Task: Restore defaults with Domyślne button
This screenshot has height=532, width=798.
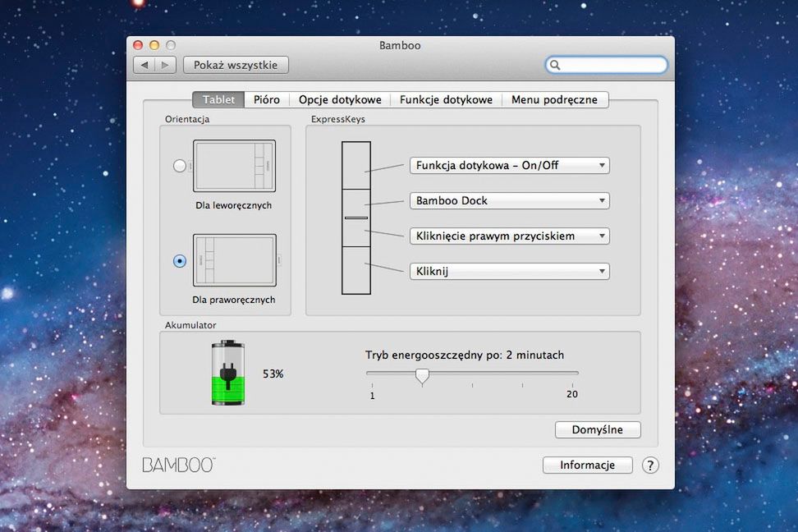Action: (x=598, y=429)
